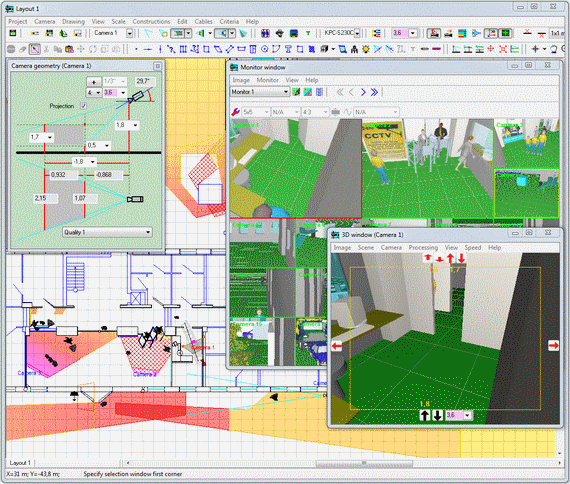This screenshot has width=570, height=484.
Task: Click the 0,932 value field in Camera geometry
Action: click(x=63, y=175)
